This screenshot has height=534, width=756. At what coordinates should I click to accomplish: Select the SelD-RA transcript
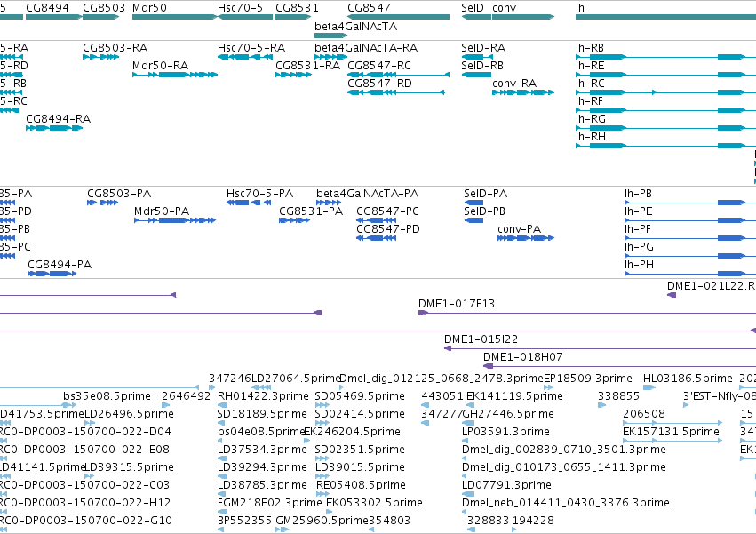coord(477,57)
